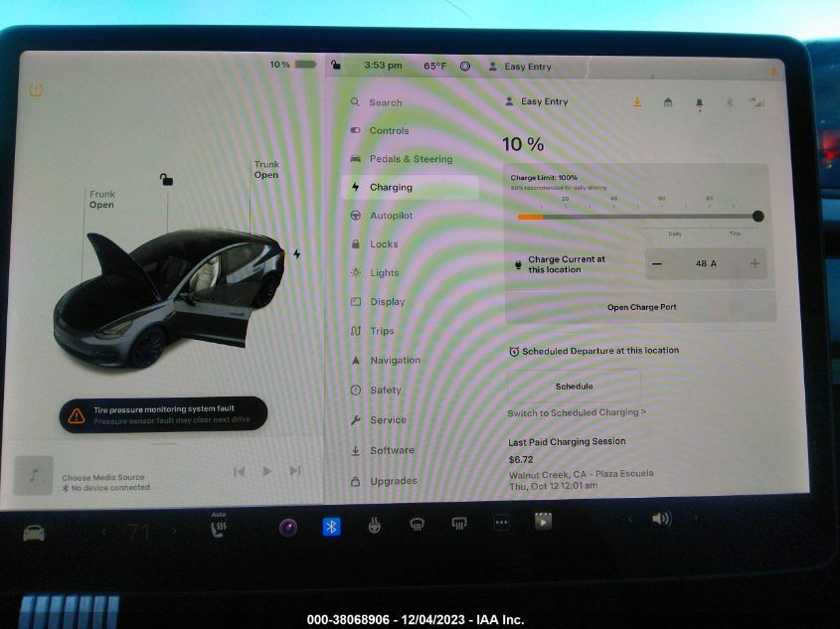Tap the unlock icon above the car
The image size is (840, 629).
pyautogui.click(x=166, y=179)
